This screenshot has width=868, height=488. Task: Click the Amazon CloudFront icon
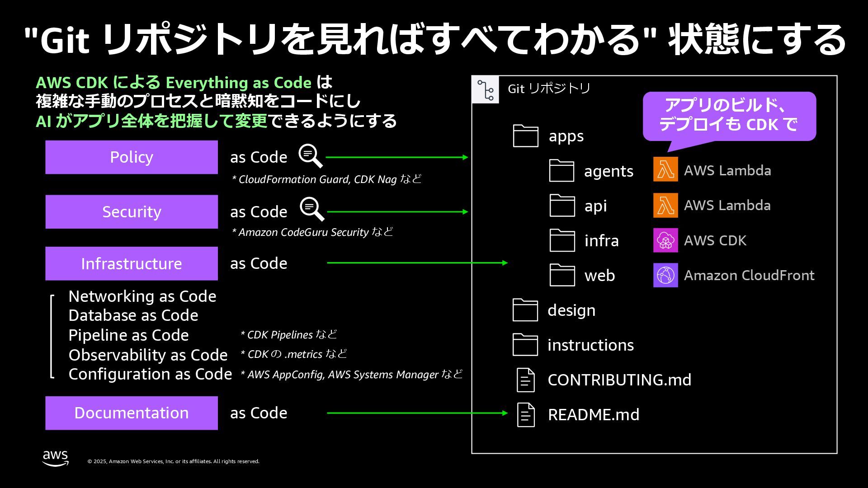[665, 275]
